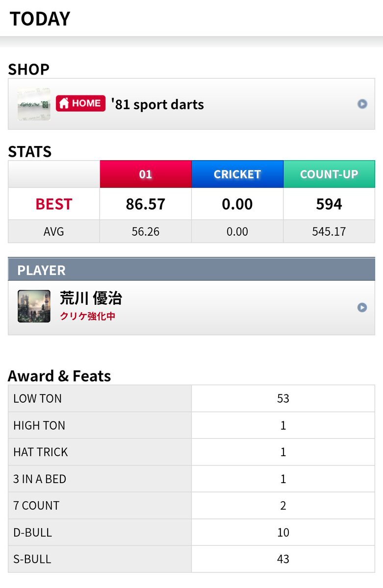The image size is (383, 588).
Task: Click the COUNT-UP best score 594
Action: point(329,204)
